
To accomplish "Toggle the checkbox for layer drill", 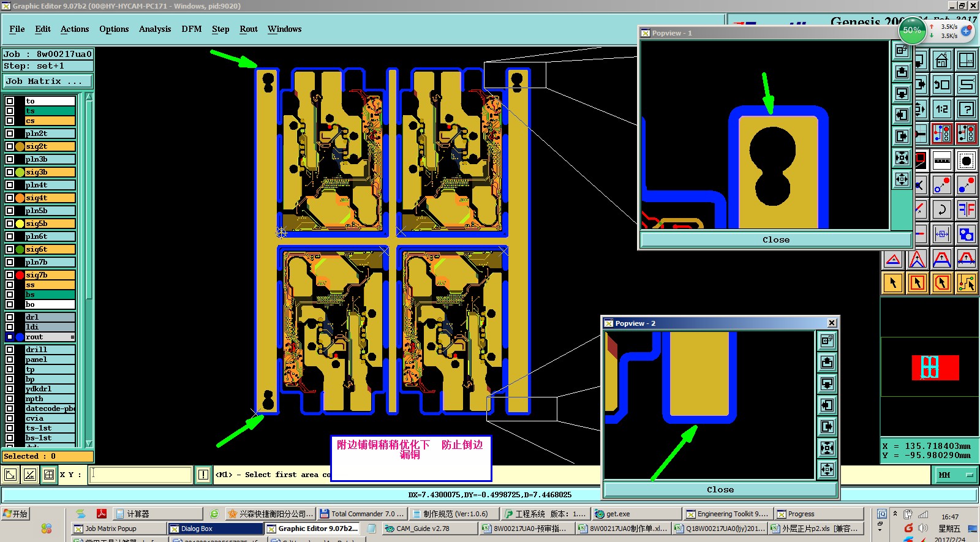I will pyautogui.click(x=10, y=350).
